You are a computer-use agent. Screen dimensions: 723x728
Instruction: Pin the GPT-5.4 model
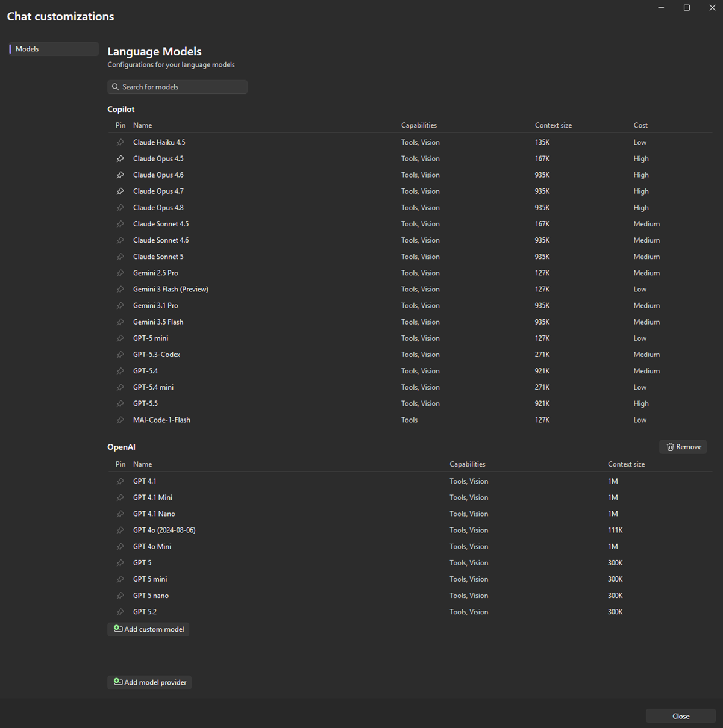120,371
